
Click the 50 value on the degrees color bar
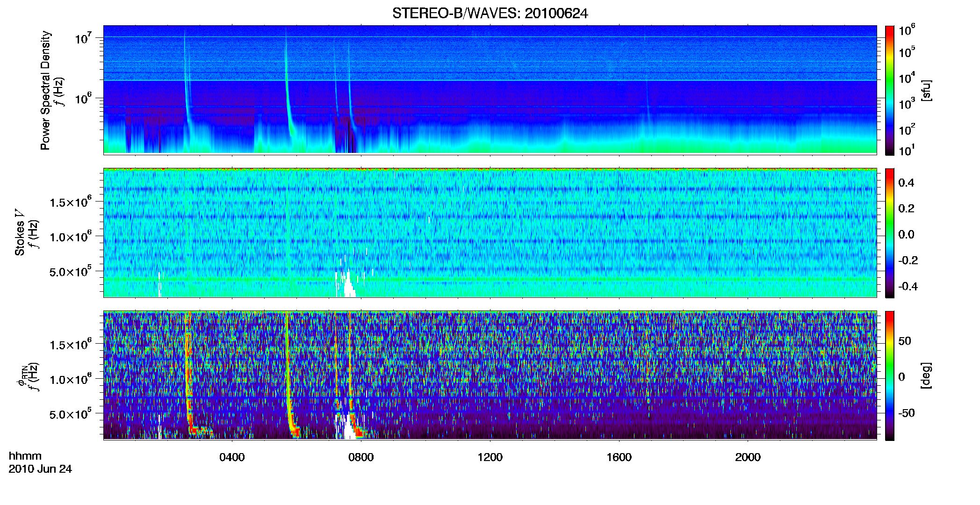[x=905, y=341]
